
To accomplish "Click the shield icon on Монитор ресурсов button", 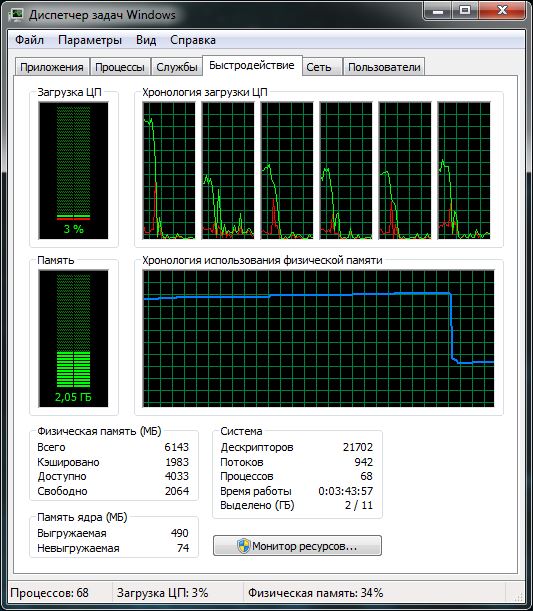I will coord(244,546).
